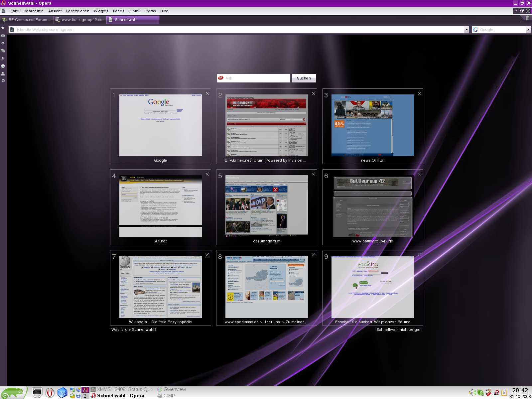Image resolution: width=532 pixels, height=399 pixels.
Task: Click the Ask logo in speed dial search
Action: pos(220,78)
